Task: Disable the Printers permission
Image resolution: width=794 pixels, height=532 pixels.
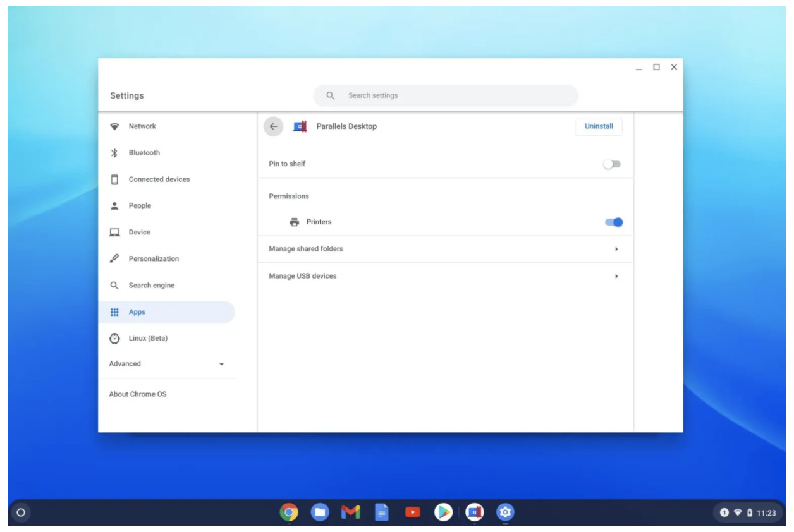Action: click(614, 222)
